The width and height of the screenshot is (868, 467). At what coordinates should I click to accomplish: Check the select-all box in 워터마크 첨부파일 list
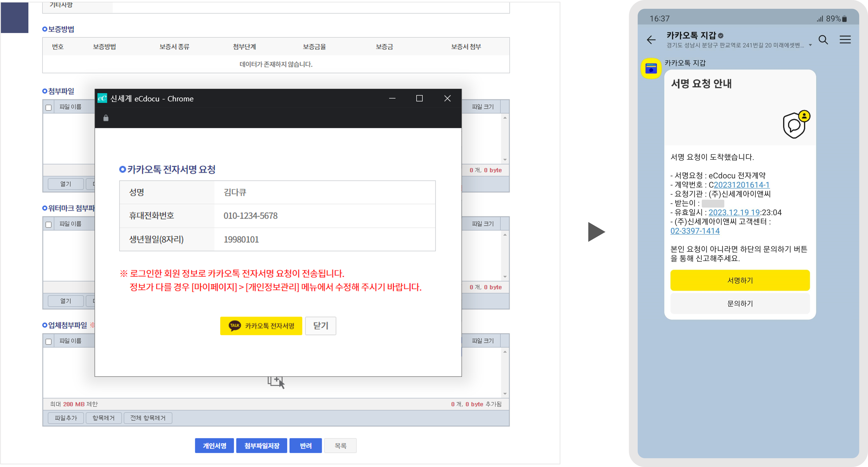point(48,224)
